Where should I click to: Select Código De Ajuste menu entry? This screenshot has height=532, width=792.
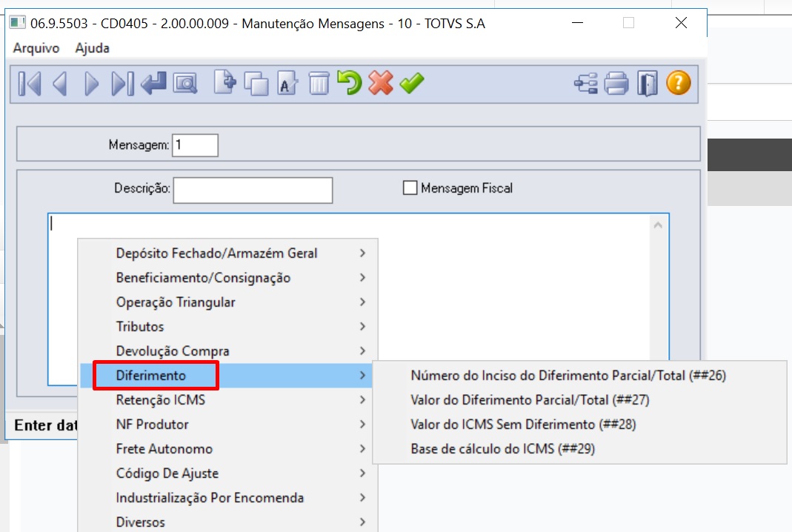pos(229,473)
